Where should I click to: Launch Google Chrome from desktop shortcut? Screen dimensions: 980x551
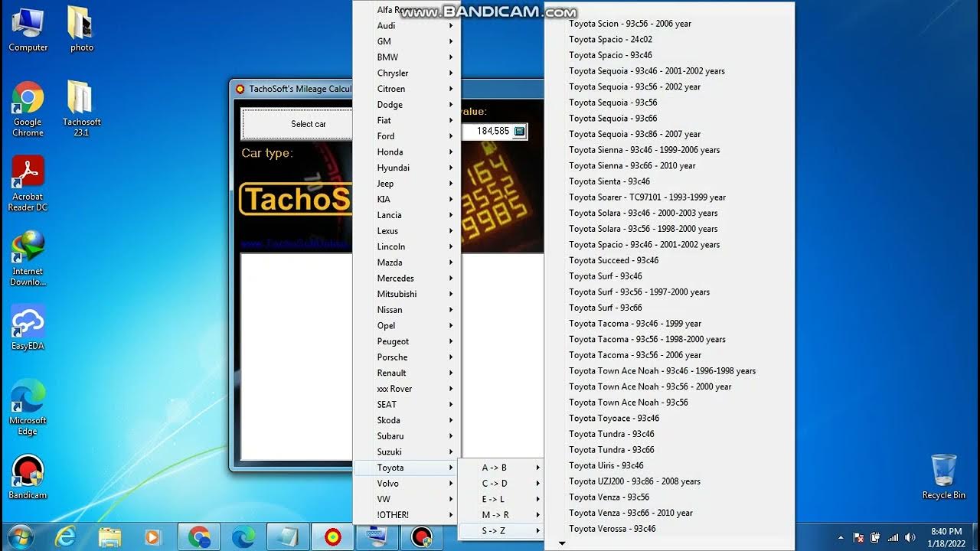[x=28, y=109]
